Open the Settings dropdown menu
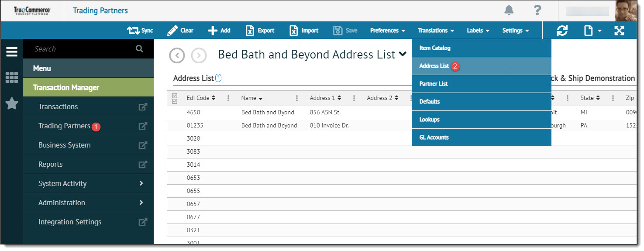Screen dimensions: 644x251 tap(516, 31)
